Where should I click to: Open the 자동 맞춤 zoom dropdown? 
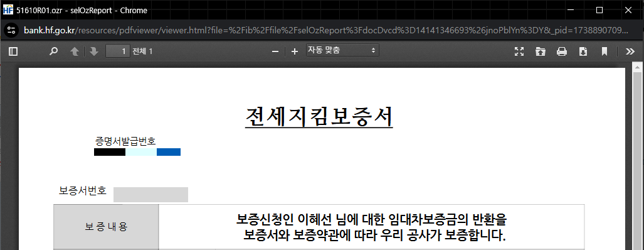(x=342, y=51)
